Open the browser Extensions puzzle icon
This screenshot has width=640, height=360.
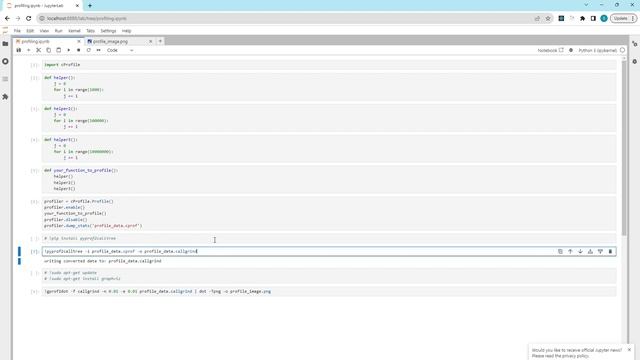(582, 18)
